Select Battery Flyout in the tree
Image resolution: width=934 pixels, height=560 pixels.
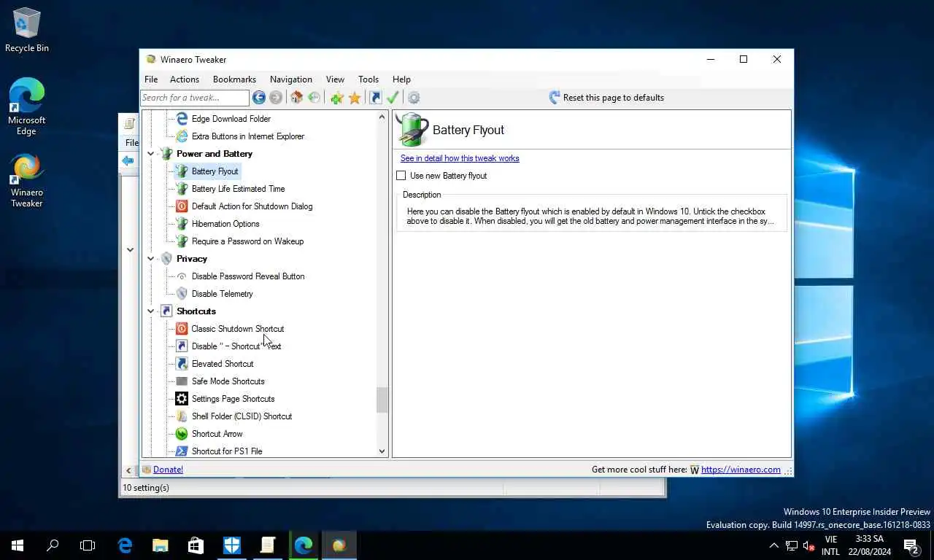pos(215,171)
